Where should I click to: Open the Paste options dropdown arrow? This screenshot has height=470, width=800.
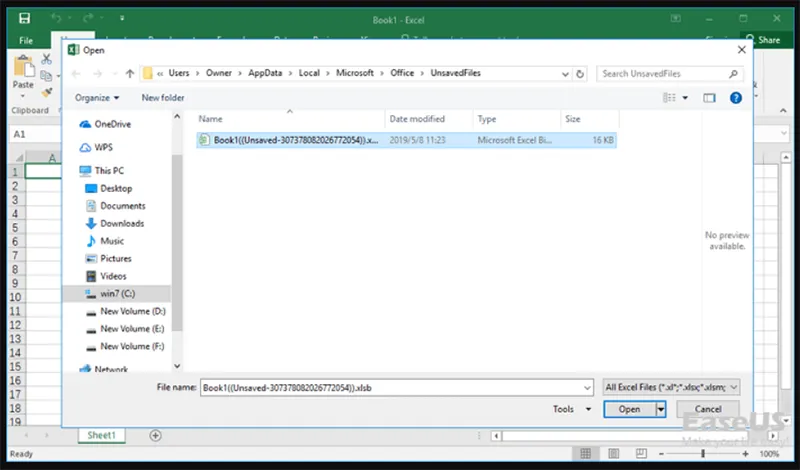(22, 96)
